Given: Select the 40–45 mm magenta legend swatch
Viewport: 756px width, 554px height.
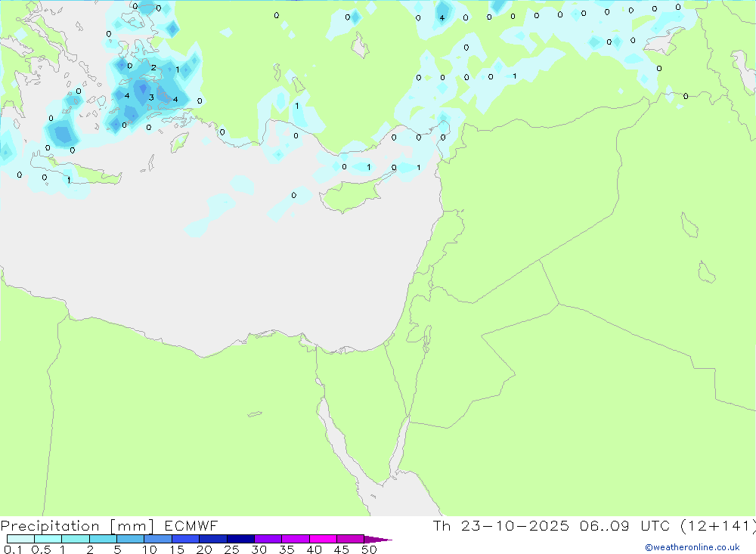Looking at the screenshot, I should click(x=323, y=539).
